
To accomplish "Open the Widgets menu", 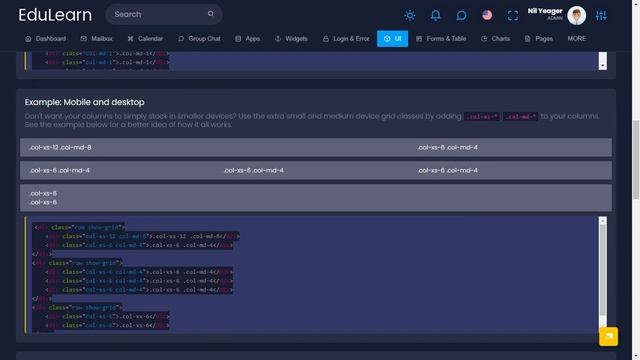I will click(x=291, y=39).
